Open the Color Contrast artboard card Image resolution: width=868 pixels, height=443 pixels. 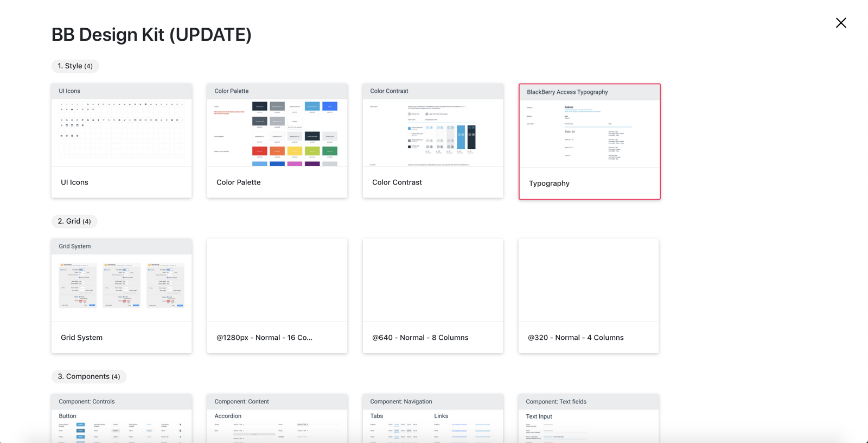[x=433, y=141]
